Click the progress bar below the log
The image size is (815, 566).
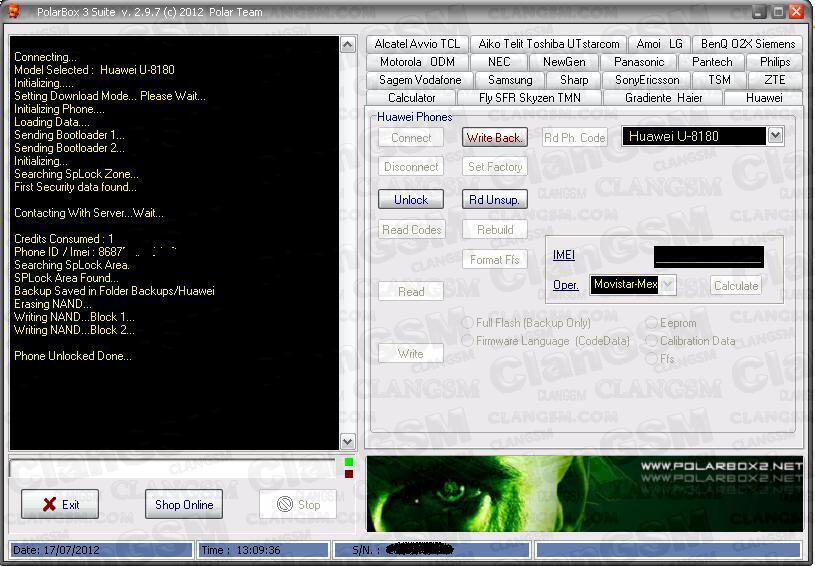click(172, 468)
